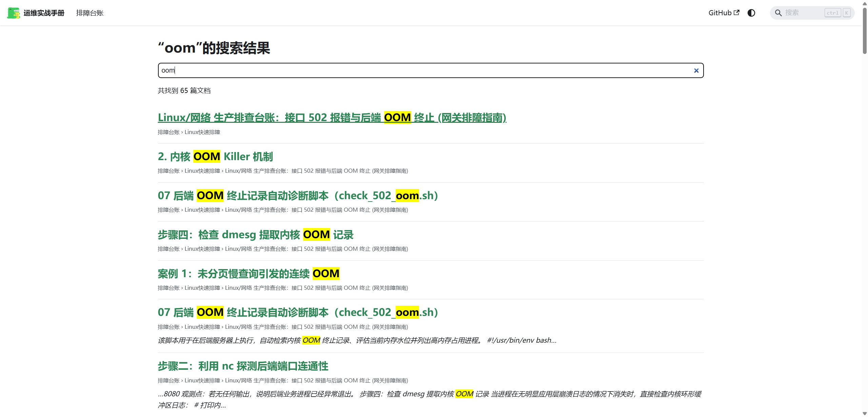
Task: Open result '2. 内核 OOM Killer 机制'
Action: point(215,157)
